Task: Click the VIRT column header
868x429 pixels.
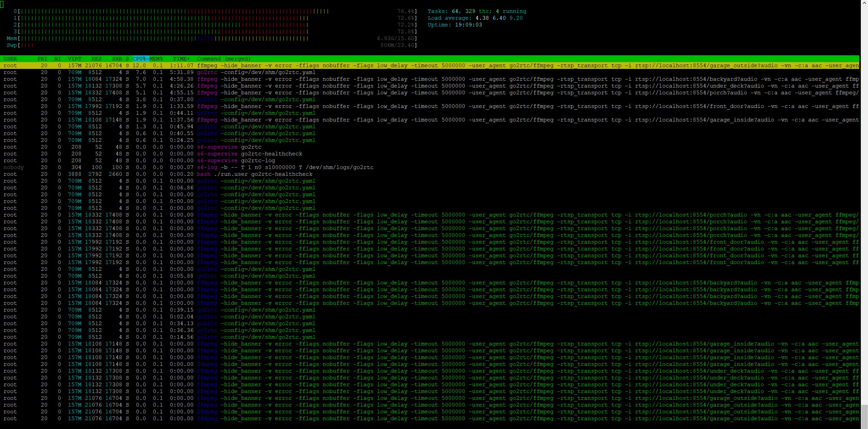Action: (74, 59)
